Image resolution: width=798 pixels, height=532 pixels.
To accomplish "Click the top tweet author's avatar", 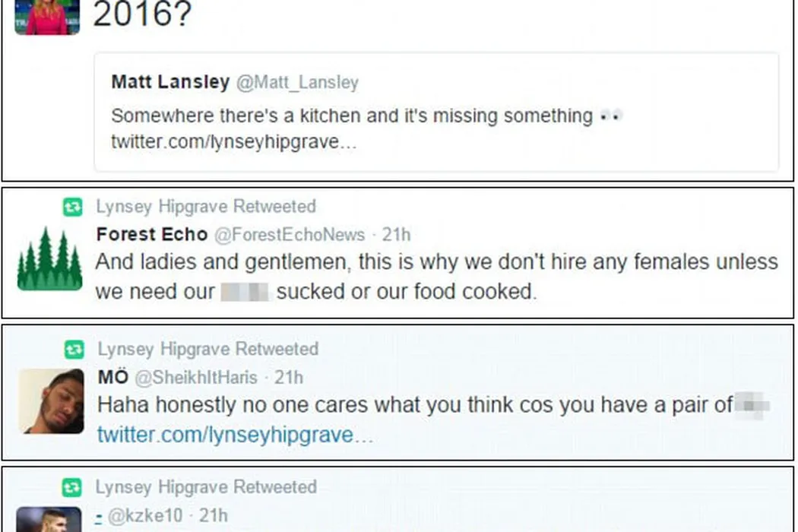I will (46, 17).
